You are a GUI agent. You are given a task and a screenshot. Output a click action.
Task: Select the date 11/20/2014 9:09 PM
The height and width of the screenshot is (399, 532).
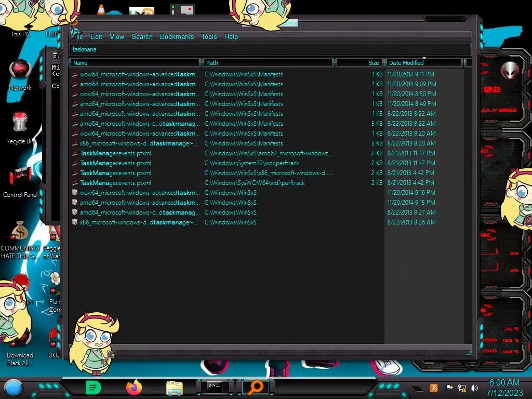(x=411, y=84)
